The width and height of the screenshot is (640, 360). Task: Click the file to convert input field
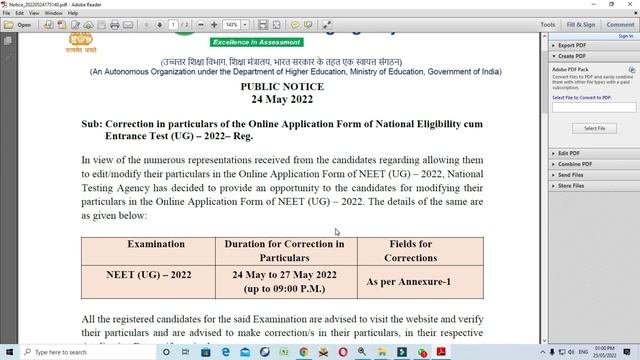point(594,107)
